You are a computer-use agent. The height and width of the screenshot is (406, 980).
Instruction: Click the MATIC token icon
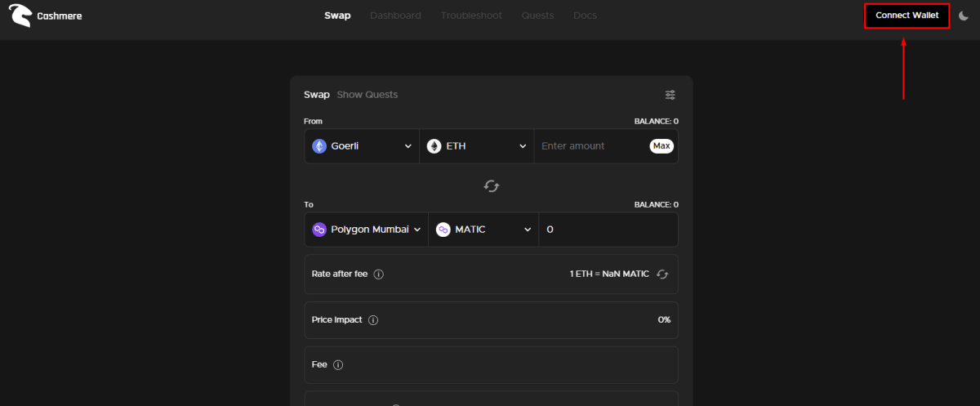[443, 230]
